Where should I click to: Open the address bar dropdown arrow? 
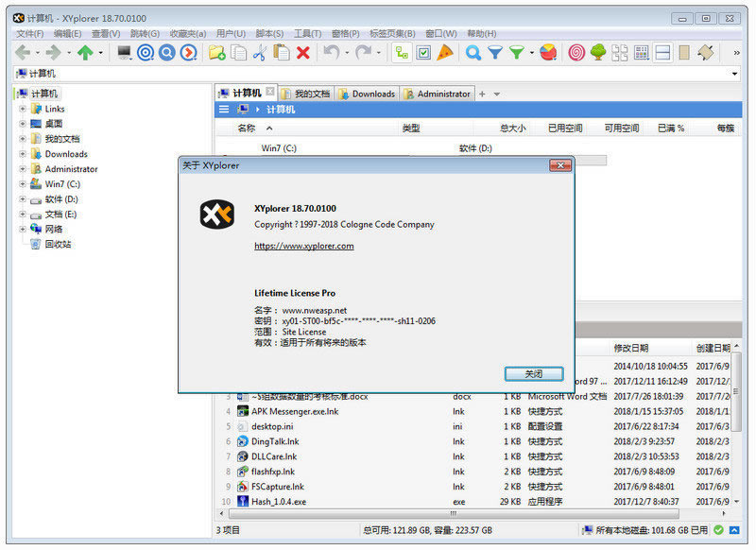coord(735,74)
